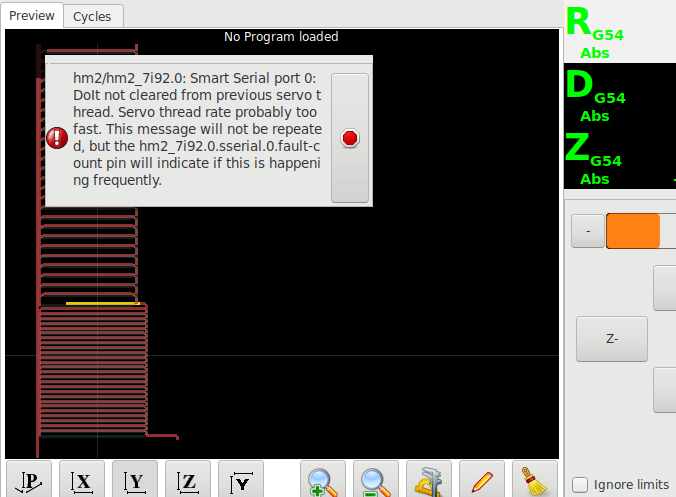Screen dimensions: 676x497
Task: Click the Smart Serial port error message text
Action: (x=197, y=129)
